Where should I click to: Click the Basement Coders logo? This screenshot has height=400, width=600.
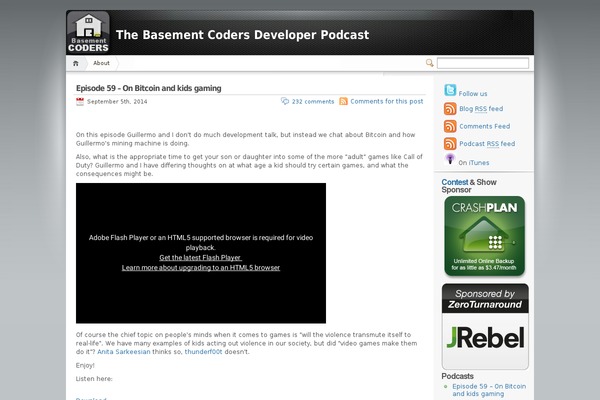click(88, 33)
